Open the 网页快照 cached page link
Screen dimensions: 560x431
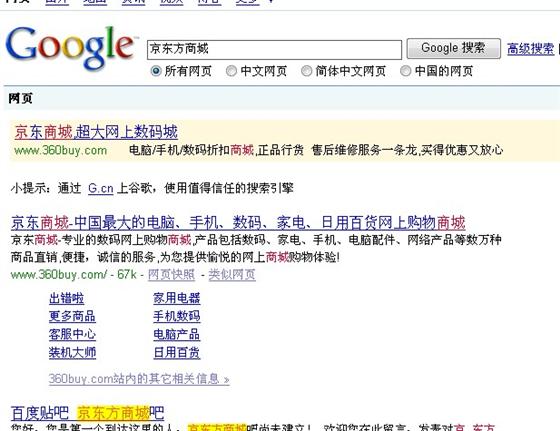coord(171,275)
